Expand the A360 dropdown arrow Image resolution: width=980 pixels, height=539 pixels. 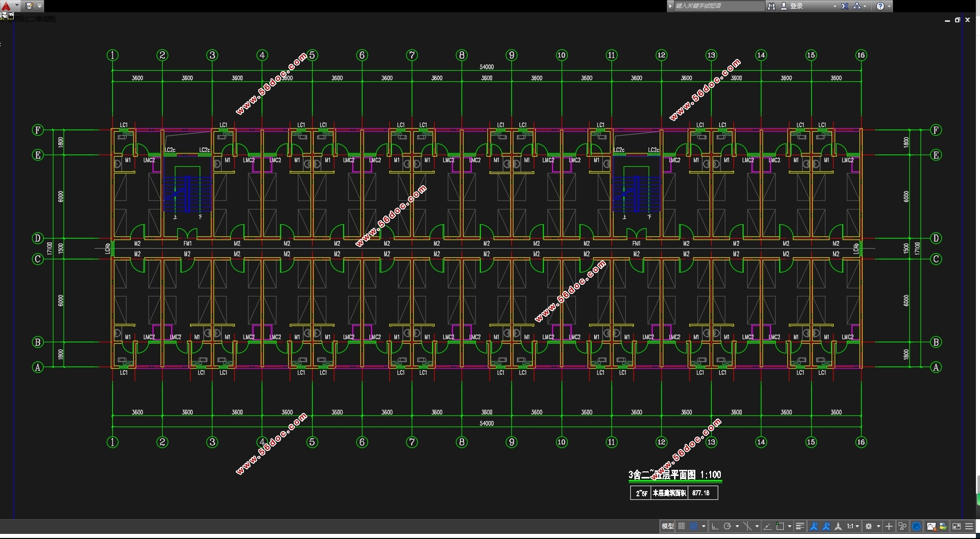(865, 6)
